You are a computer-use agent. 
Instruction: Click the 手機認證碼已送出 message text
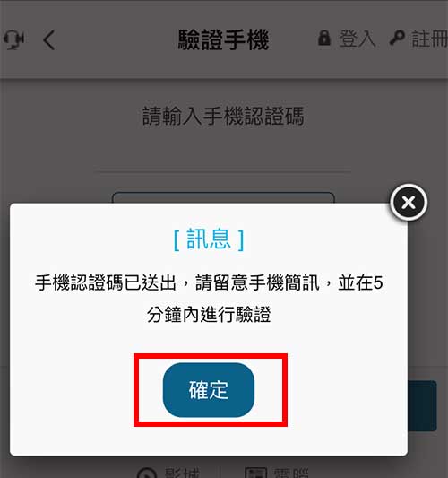point(106,282)
